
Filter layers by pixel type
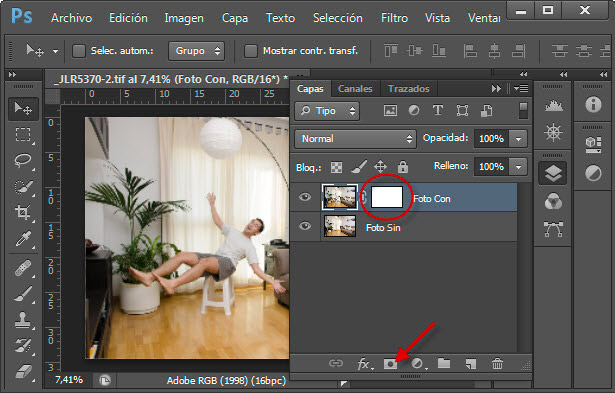390,111
